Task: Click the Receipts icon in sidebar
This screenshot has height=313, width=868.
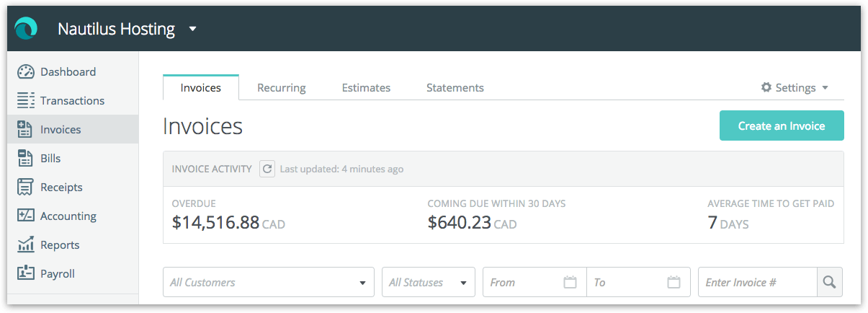Action: pos(26,188)
